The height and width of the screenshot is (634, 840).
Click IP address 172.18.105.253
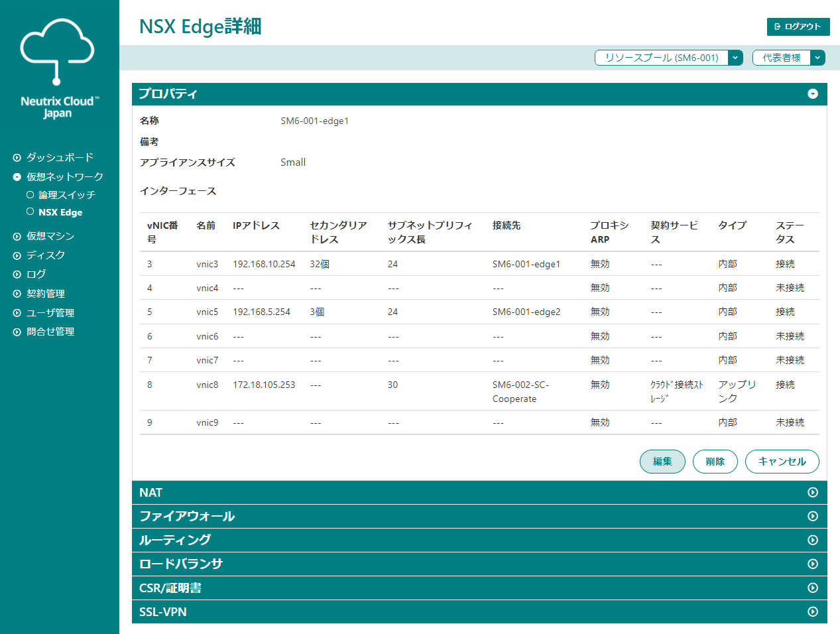[x=264, y=385]
